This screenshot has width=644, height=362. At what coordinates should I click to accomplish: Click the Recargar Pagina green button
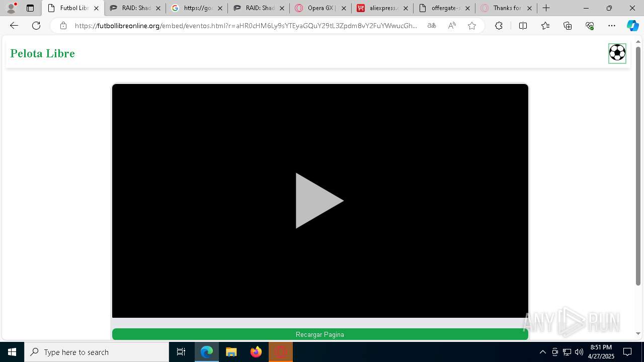click(x=320, y=334)
